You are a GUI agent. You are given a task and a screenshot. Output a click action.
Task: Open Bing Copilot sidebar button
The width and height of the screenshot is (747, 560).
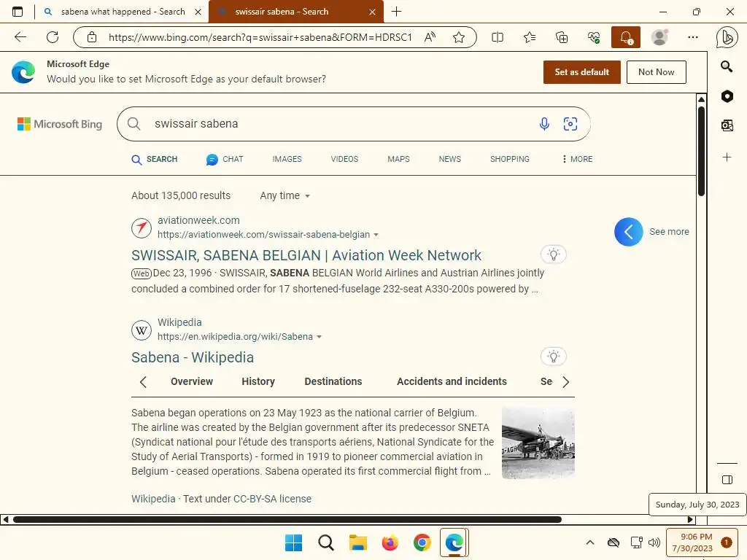coord(727,38)
